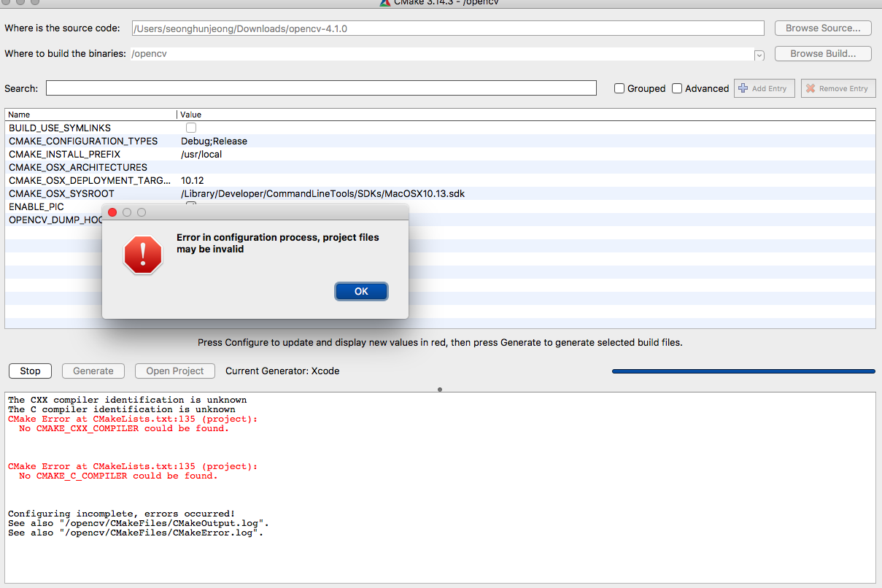Click the 'No CMAKE_C_COMPILER could be found' line
The height and width of the screenshot is (588, 882).
118,476
